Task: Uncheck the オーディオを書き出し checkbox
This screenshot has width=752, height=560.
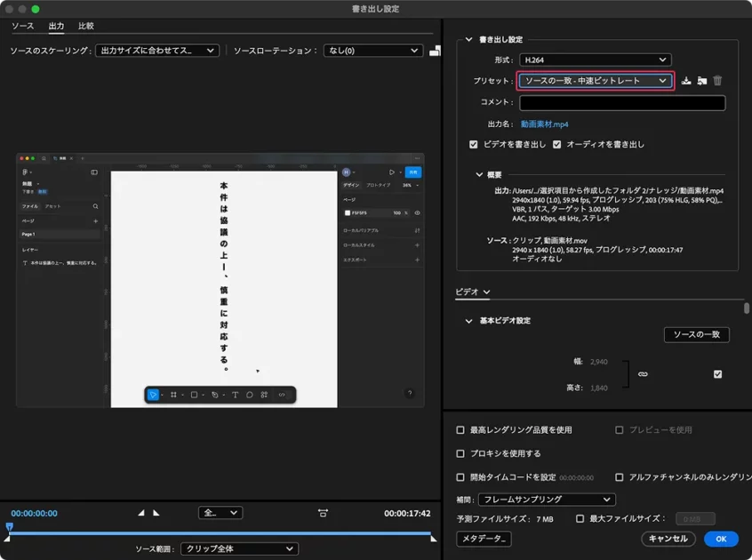Action: point(557,144)
